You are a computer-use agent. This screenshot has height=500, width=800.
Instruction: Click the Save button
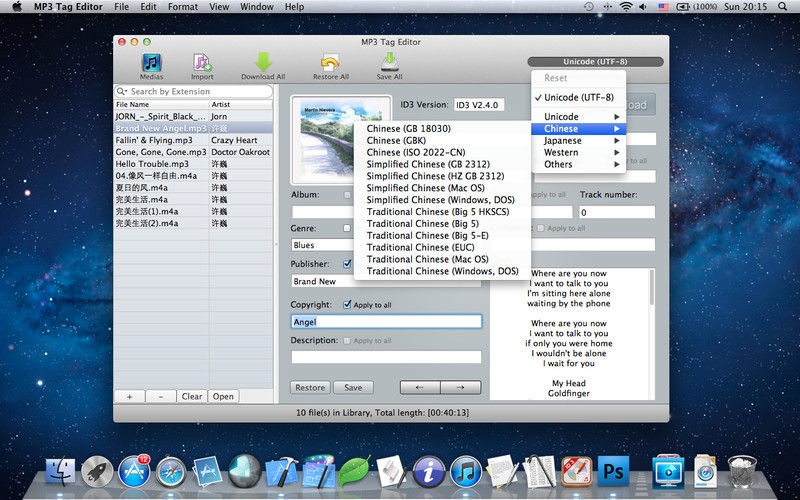coord(353,388)
